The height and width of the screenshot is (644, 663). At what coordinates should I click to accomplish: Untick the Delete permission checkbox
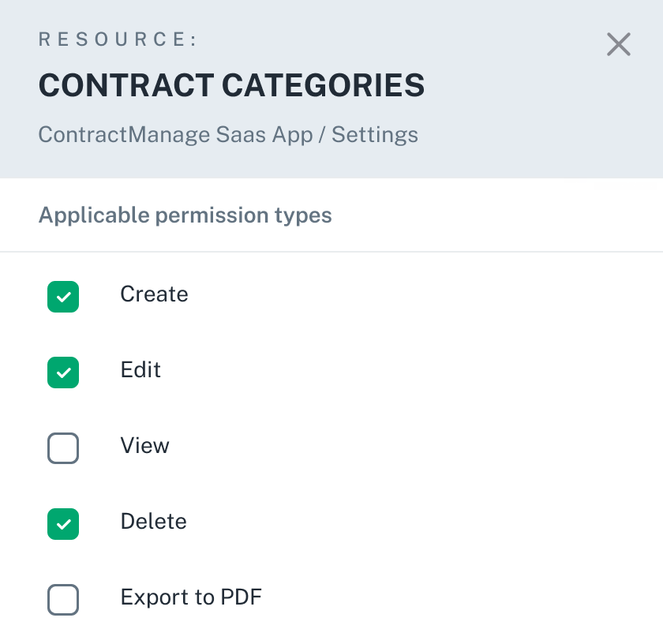[63, 524]
